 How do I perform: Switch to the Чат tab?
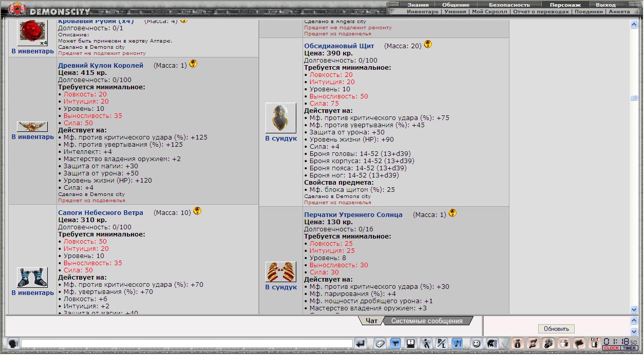tap(371, 321)
